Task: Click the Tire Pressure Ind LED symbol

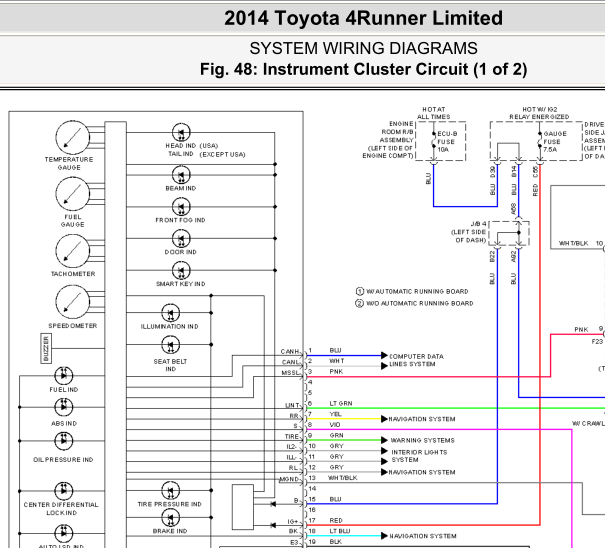Action: pyautogui.click(x=171, y=491)
